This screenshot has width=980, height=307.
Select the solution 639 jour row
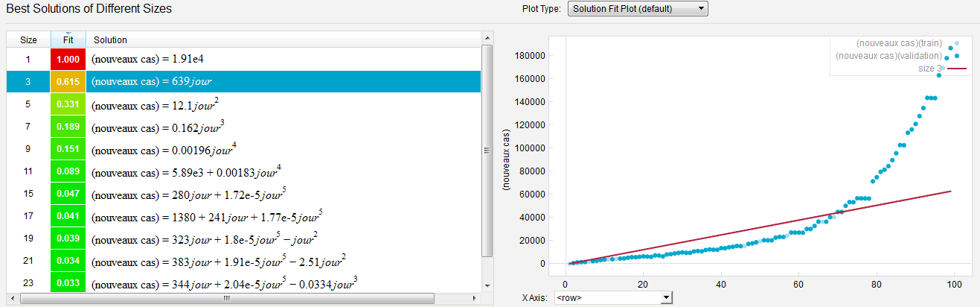(244, 81)
